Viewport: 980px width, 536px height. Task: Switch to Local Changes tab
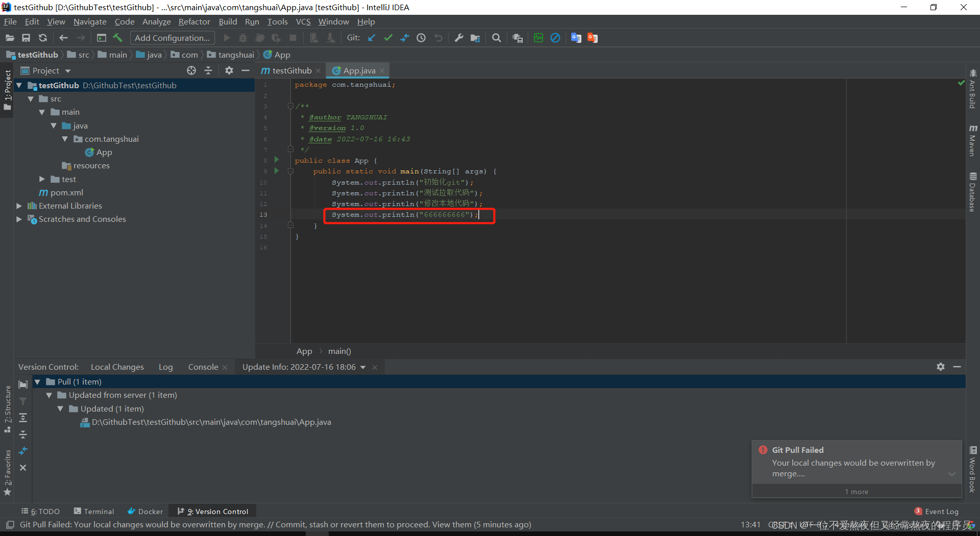pos(117,367)
